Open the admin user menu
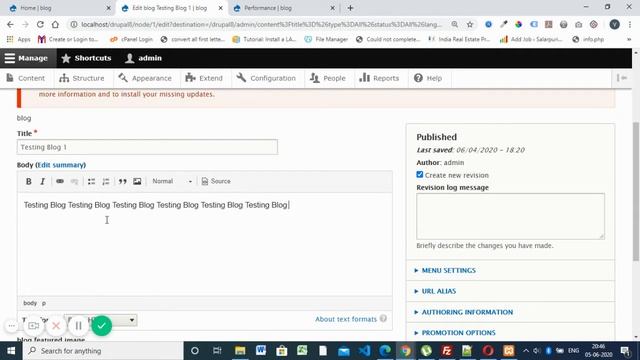640x360 pixels. click(x=144, y=58)
